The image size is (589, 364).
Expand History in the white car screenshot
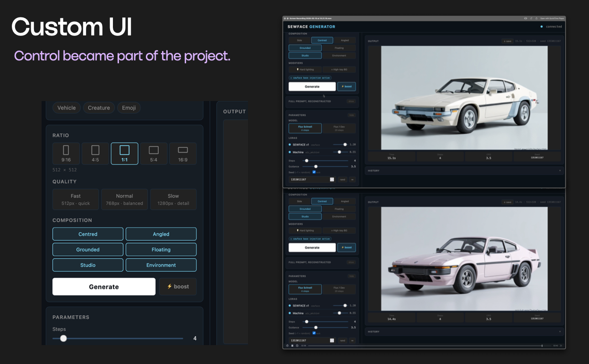pyautogui.click(x=464, y=171)
